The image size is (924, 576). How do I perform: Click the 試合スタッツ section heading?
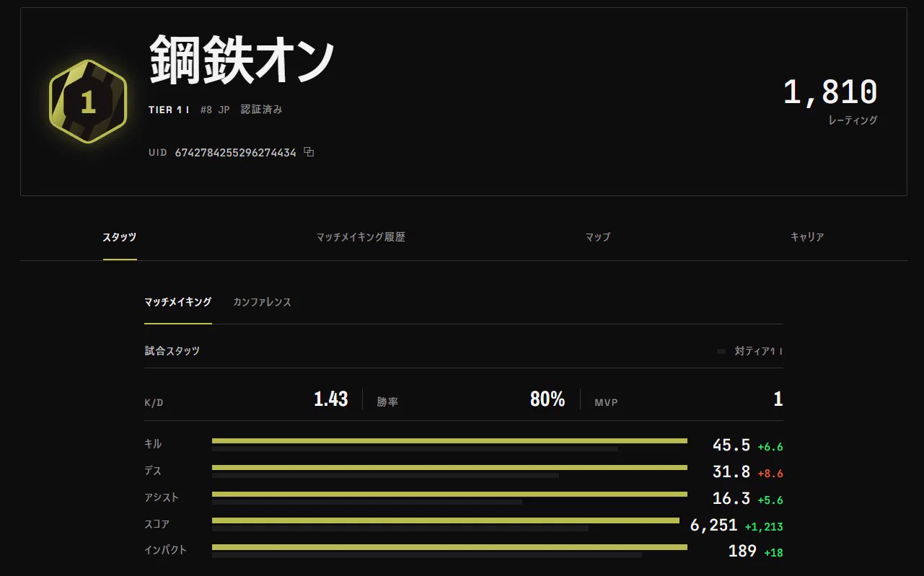coord(172,351)
